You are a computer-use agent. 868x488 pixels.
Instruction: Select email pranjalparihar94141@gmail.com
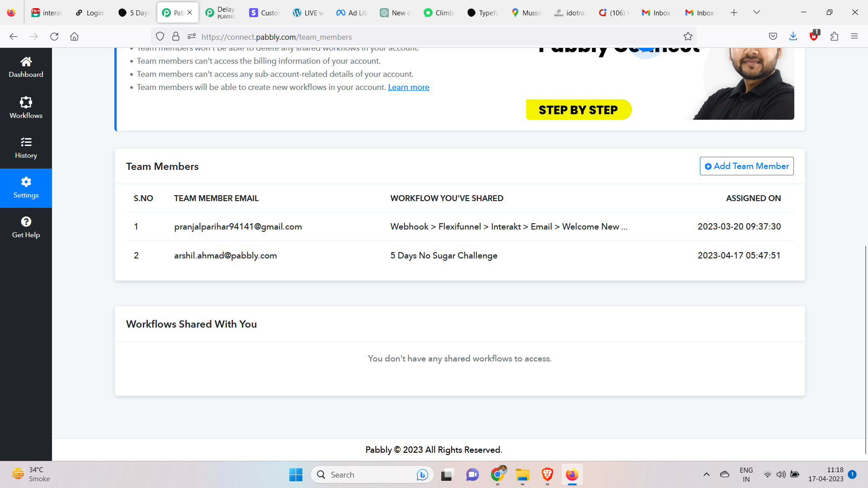pyautogui.click(x=238, y=227)
